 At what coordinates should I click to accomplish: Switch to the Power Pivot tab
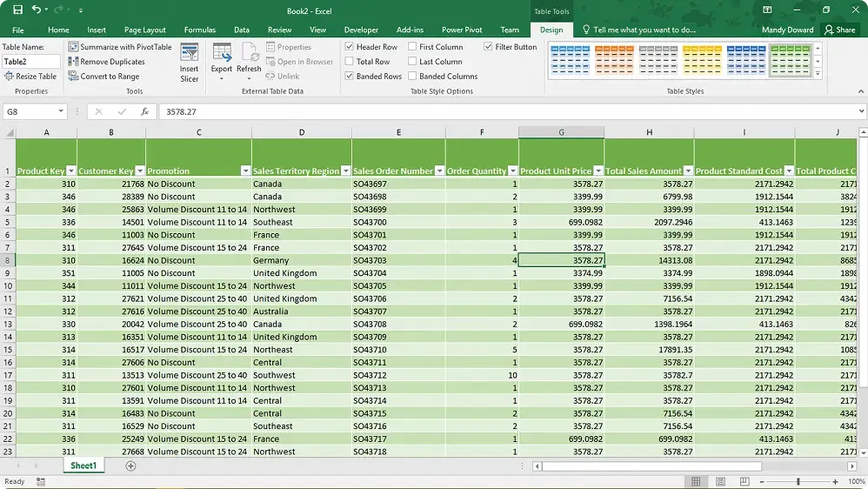[x=462, y=30]
